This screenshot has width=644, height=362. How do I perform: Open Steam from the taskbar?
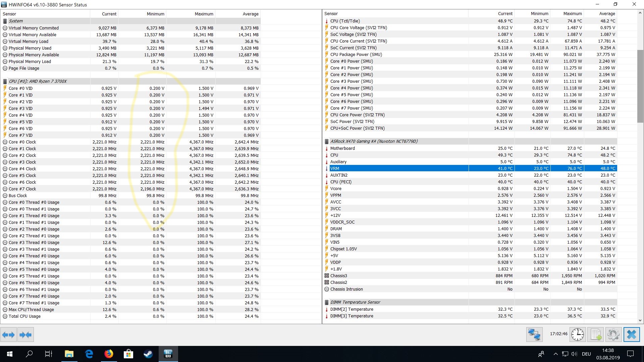coord(148,354)
